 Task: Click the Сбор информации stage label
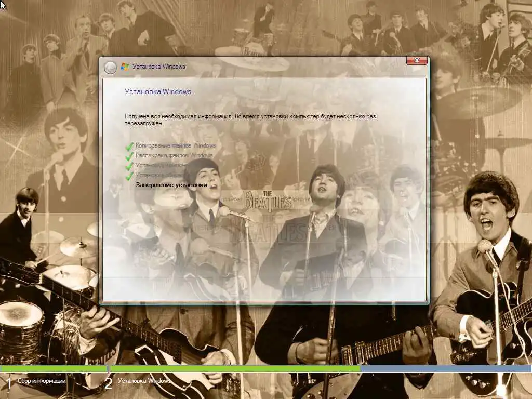pos(42,381)
